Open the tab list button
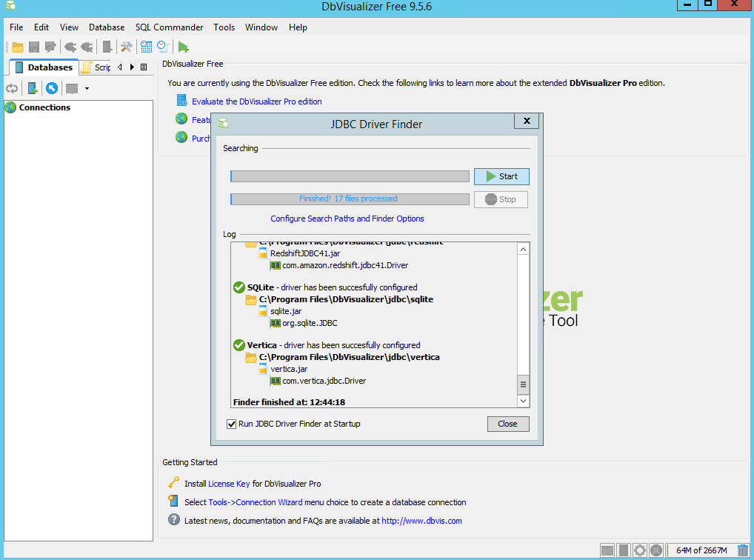754x560 pixels. (143, 67)
